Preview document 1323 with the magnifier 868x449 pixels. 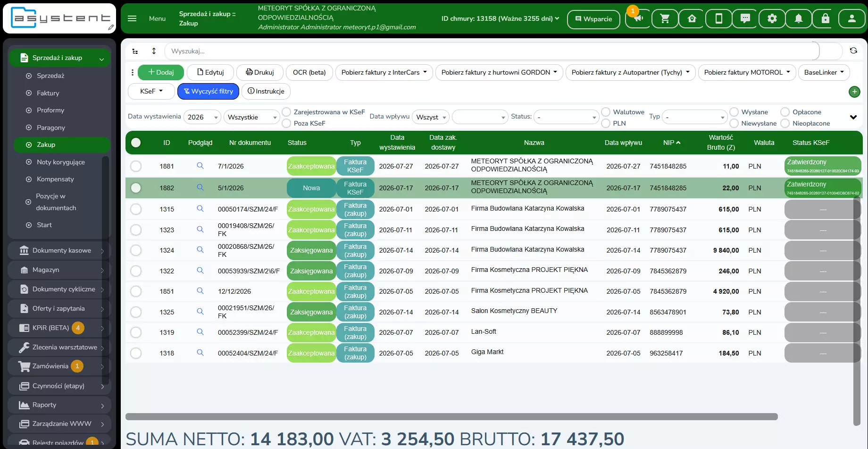200,229
